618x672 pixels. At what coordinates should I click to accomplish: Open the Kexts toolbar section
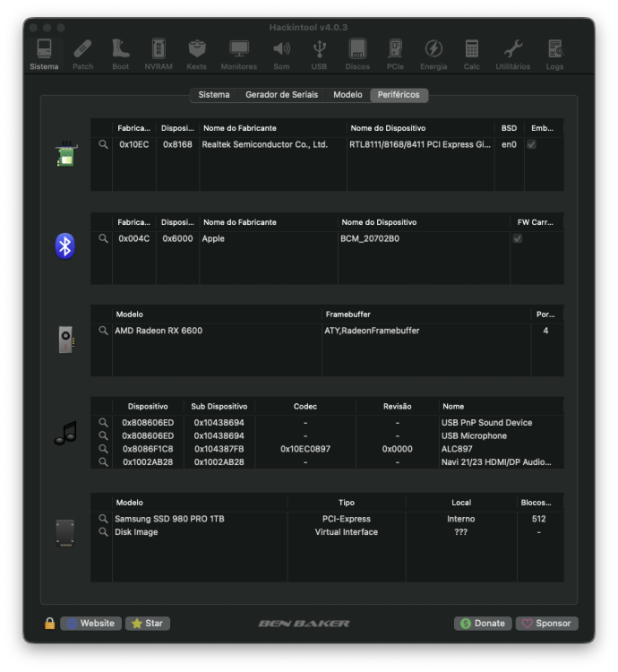pyautogui.click(x=196, y=55)
